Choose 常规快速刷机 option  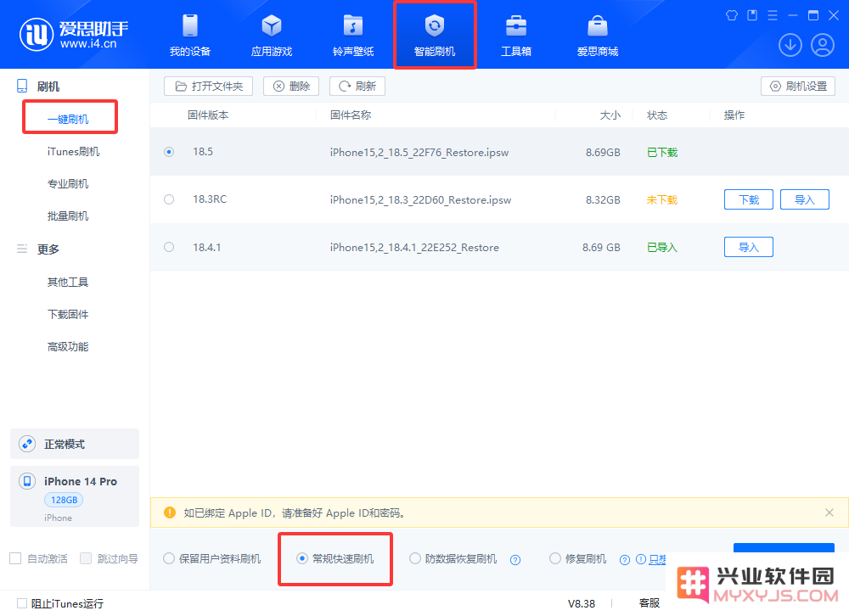(x=302, y=558)
